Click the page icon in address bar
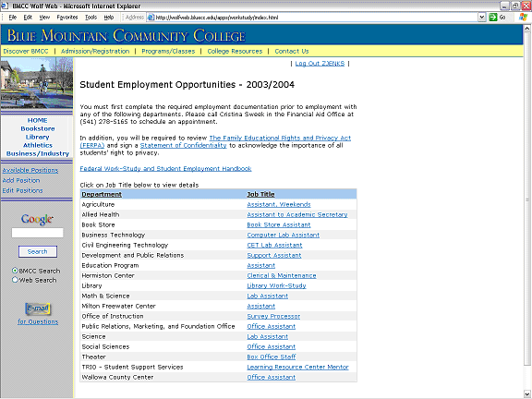 [x=151, y=18]
